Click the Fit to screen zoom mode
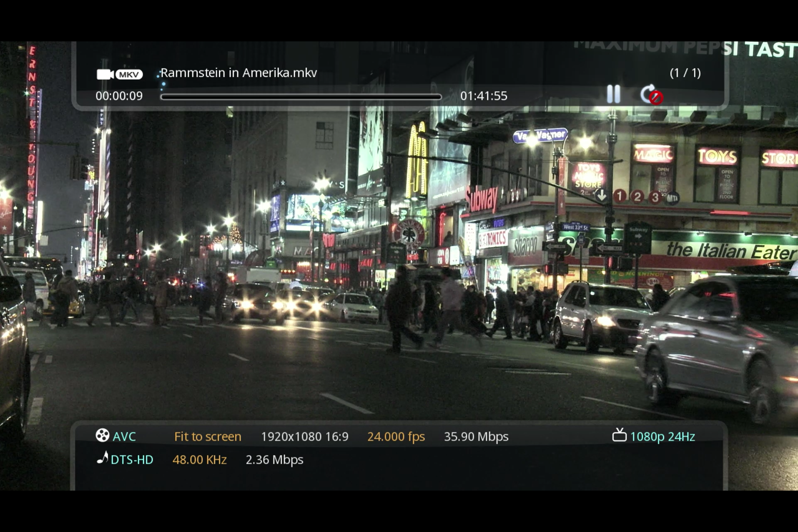This screenshot has height=532, width=798. tap(208, 437)
